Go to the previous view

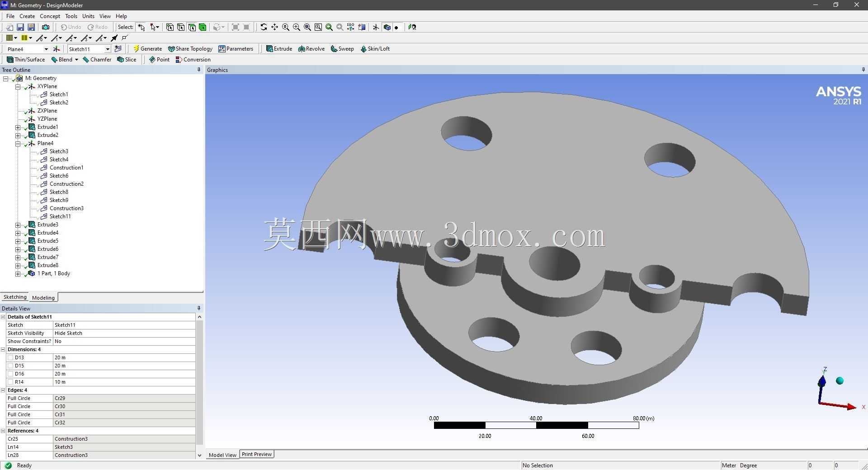329,27
